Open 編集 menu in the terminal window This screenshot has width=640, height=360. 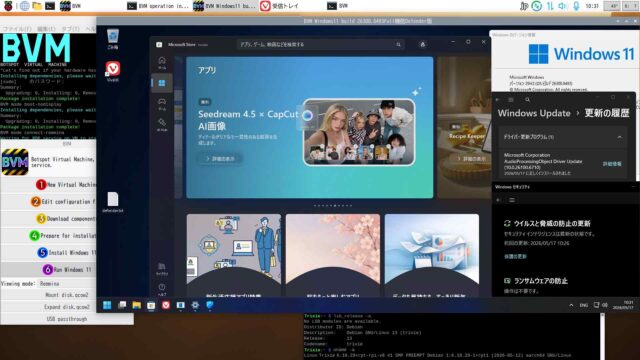[46, 29]
